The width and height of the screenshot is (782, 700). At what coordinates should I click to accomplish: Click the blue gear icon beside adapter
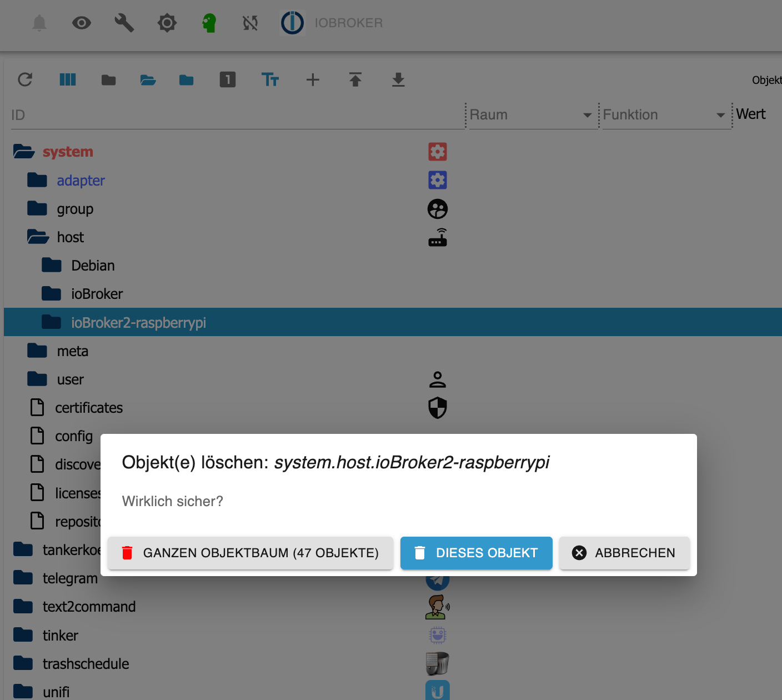pyautogui.click(x=438, y=180)
